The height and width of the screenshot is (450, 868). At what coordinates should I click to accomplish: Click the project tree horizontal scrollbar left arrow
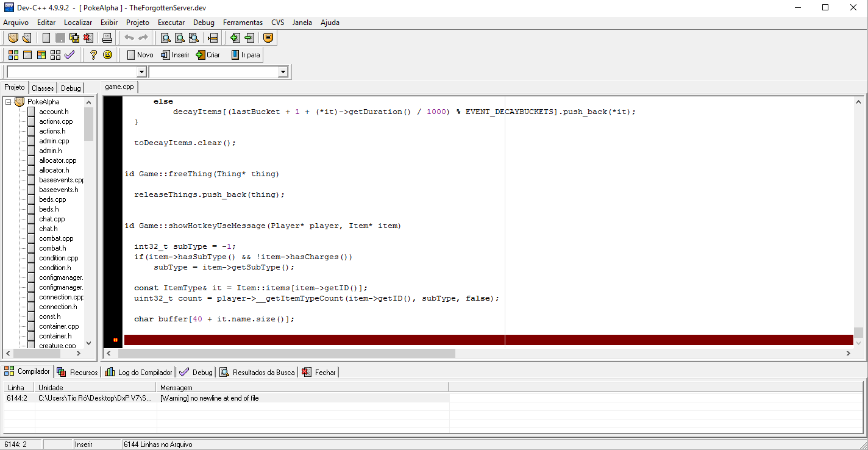click(x=9, y=353)
